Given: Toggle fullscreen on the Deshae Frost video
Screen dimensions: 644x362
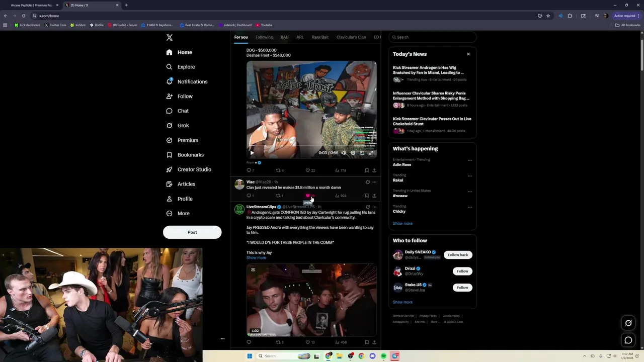Looking at the screenshot, I should click(x=371, y=153).
